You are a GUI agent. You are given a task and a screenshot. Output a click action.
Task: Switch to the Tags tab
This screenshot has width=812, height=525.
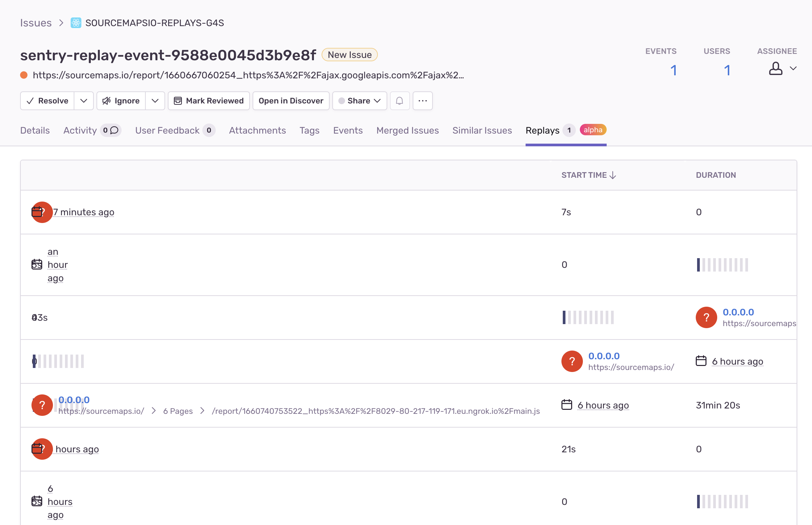point(309,130)
